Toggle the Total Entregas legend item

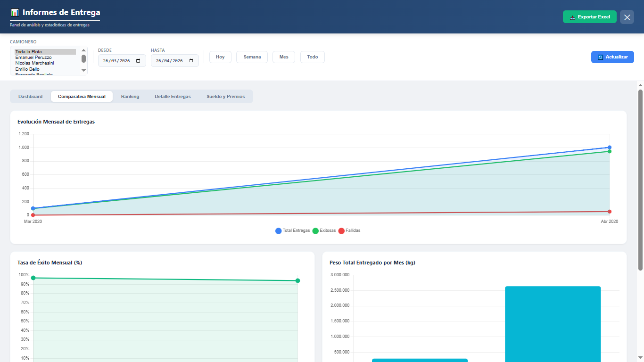pos(292,230)
